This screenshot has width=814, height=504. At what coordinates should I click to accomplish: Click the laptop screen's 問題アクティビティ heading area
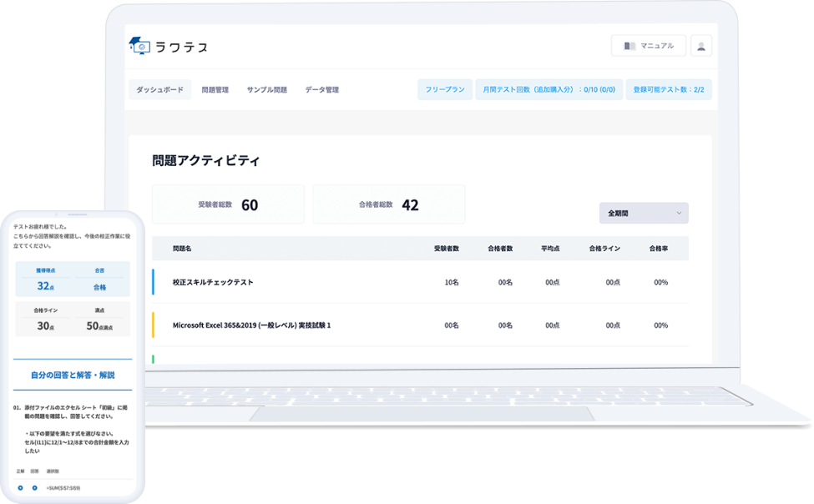[205, 159]
